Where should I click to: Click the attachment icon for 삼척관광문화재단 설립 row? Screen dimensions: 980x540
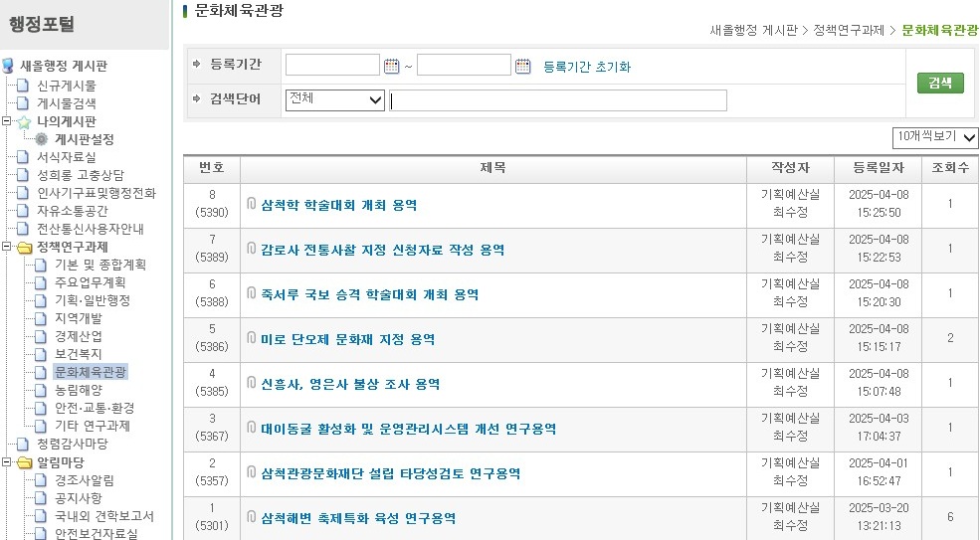click(x=252, y=472)
